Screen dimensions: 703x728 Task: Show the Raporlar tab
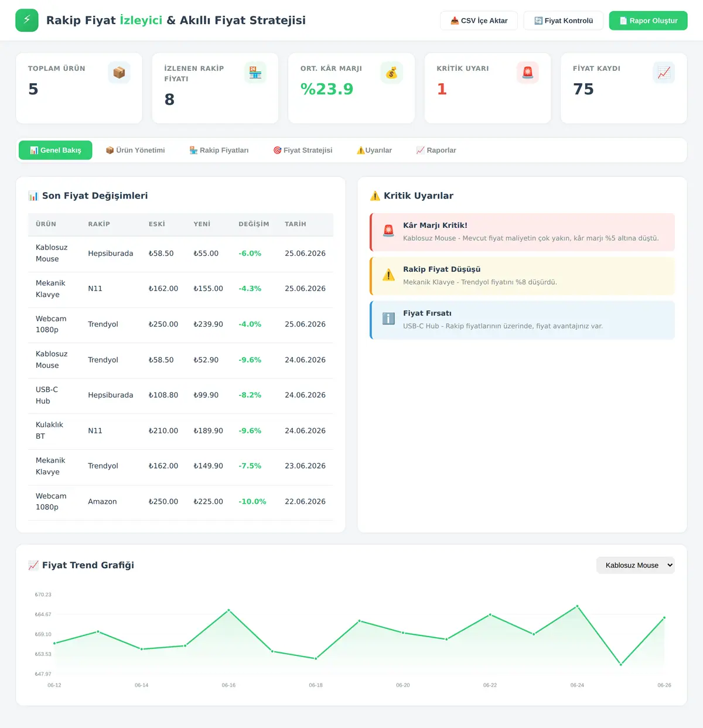tap(436, 150)
